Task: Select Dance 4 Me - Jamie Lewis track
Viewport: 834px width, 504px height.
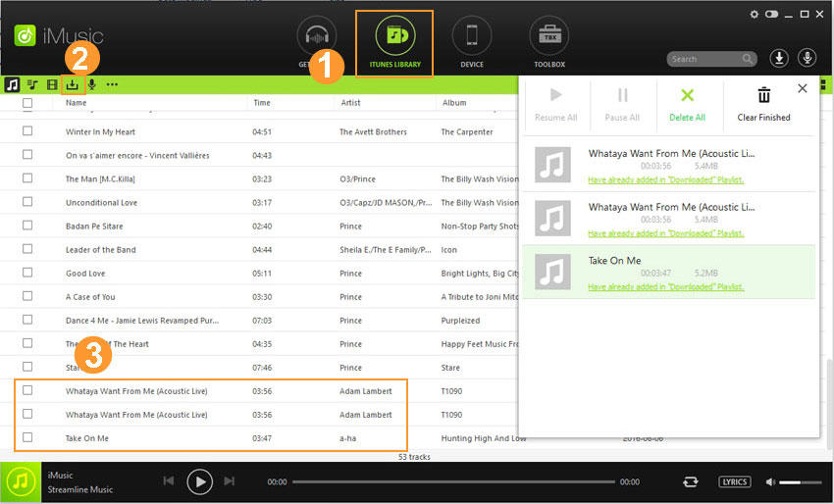Action: point(142,321)
